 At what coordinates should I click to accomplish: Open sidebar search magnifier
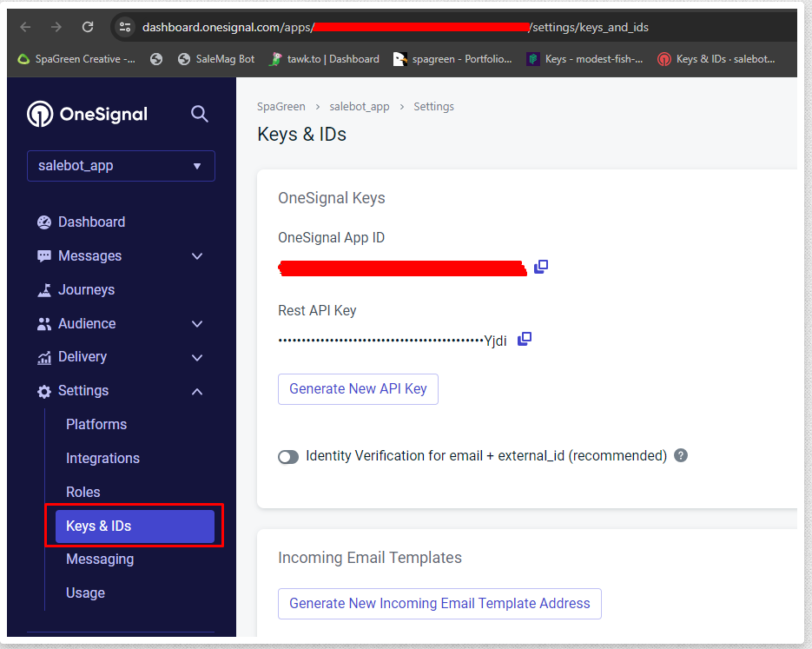200,114
